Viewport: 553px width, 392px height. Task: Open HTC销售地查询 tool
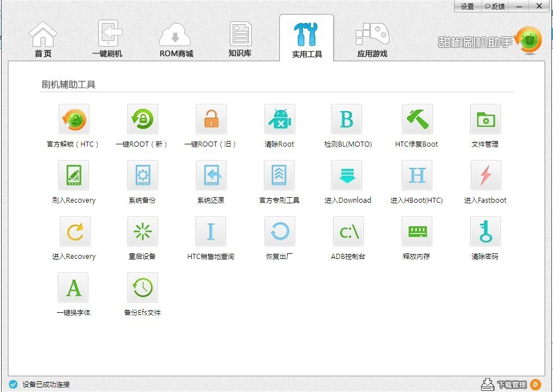211,231
